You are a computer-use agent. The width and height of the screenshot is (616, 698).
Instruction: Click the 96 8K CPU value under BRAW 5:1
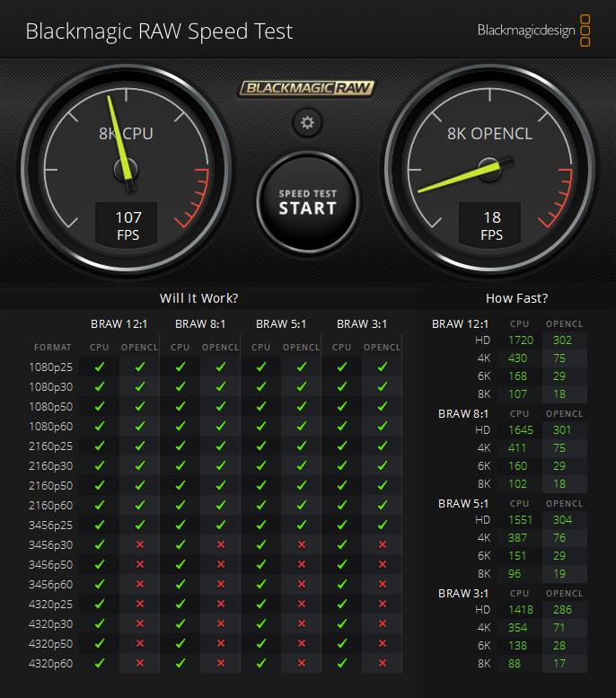tap(515, 574)
